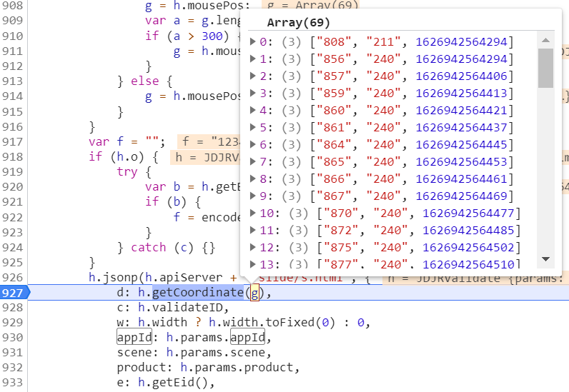Image resolution: width=569 pixels, height=392 pixels.
Task: Expand array entry 6 with "864"
Action: click(x=253, y=144)
